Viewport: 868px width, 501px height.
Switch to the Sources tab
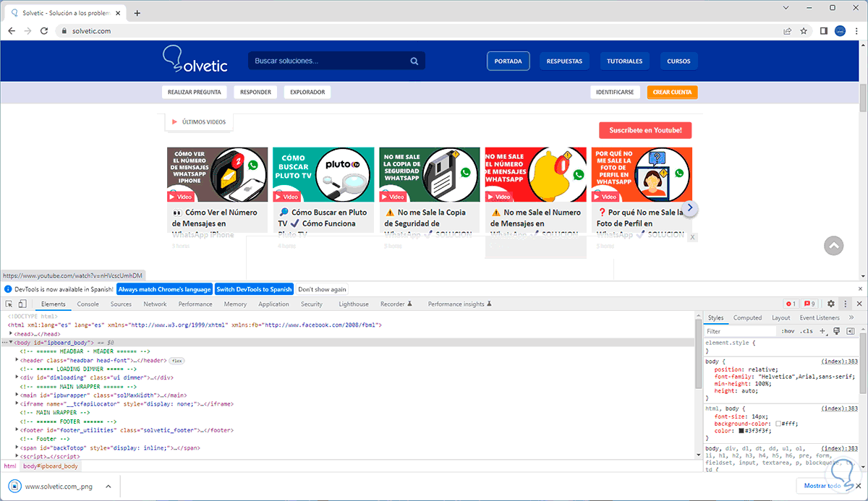point(121,304)
